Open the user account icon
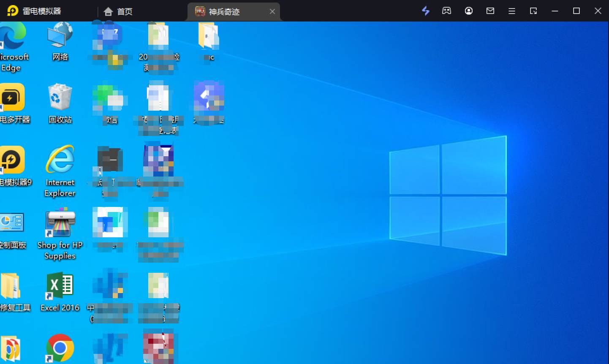 (469, 11)
